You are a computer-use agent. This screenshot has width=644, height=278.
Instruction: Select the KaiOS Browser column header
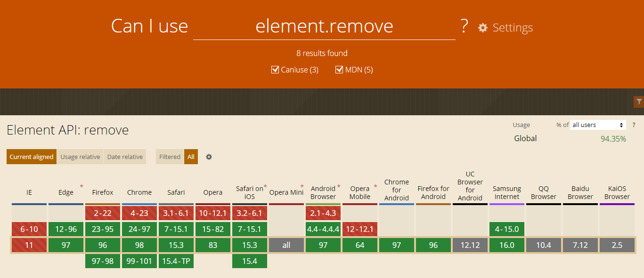click(617, 192)
